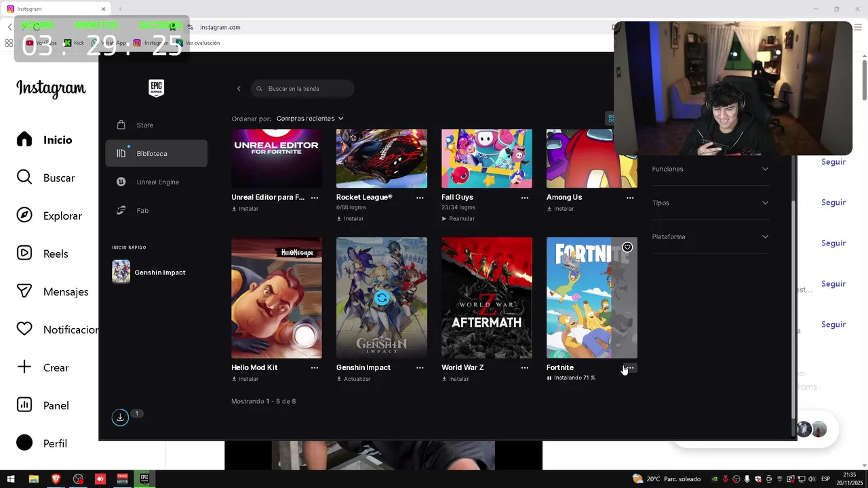Launch Genshin Impact from quick launch

149,272
